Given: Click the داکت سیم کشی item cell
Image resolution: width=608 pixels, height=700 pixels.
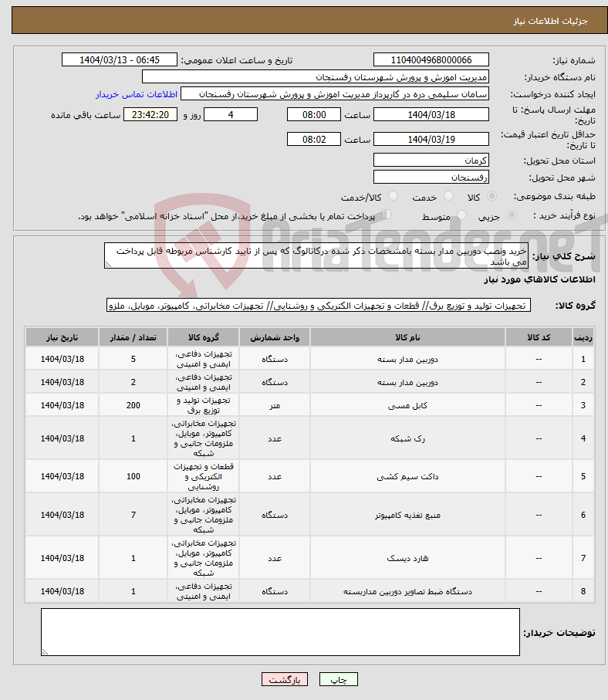Looking at the screenshot, I should pos(407,476).
